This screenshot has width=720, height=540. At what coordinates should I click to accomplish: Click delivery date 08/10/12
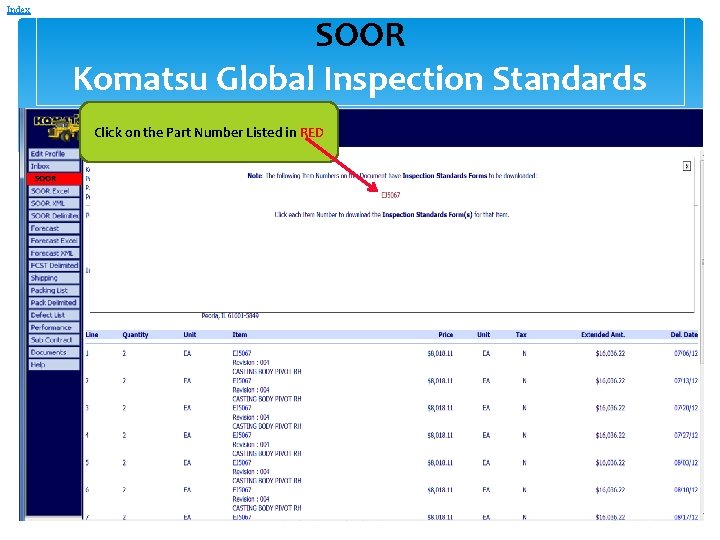686,490
